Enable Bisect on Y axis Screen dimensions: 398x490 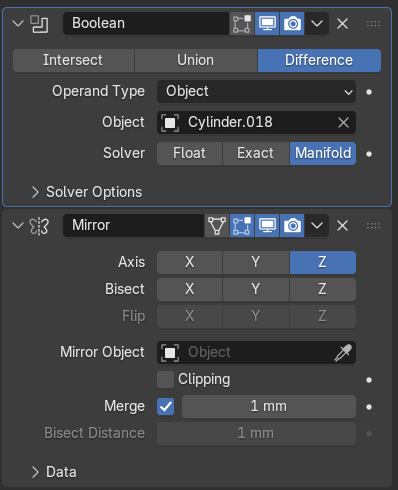[256, 289]
